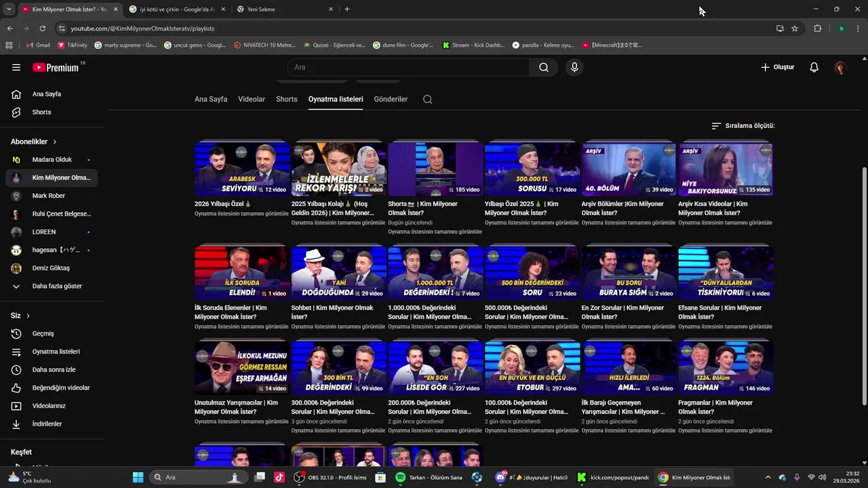Open Geçmiş history in sidebar
The height and width of the screenshot is (488, 868).
(52, 333)
